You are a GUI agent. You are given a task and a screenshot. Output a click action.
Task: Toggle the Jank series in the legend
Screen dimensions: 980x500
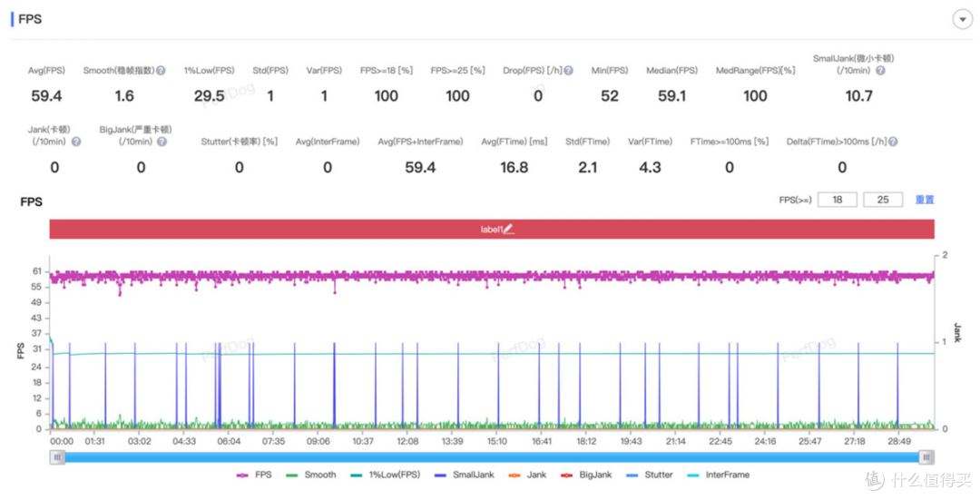pos(527,475)
